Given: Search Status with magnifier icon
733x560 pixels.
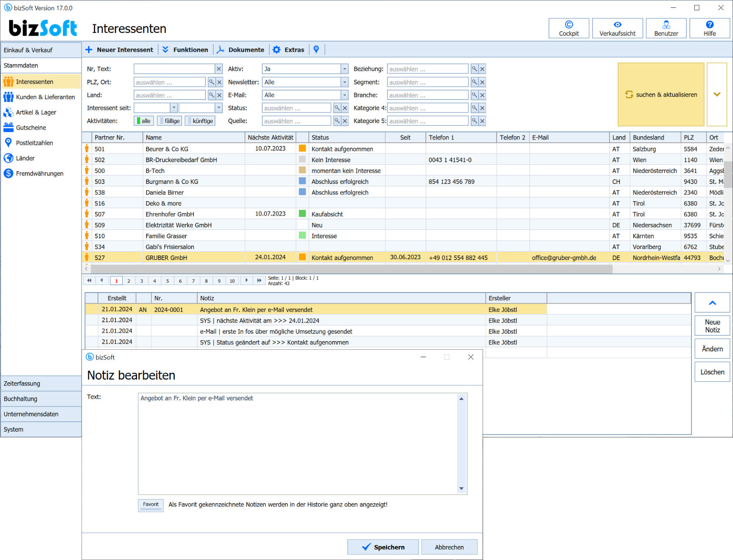Looking at the screenshot, I should click(x=337, y=108).
